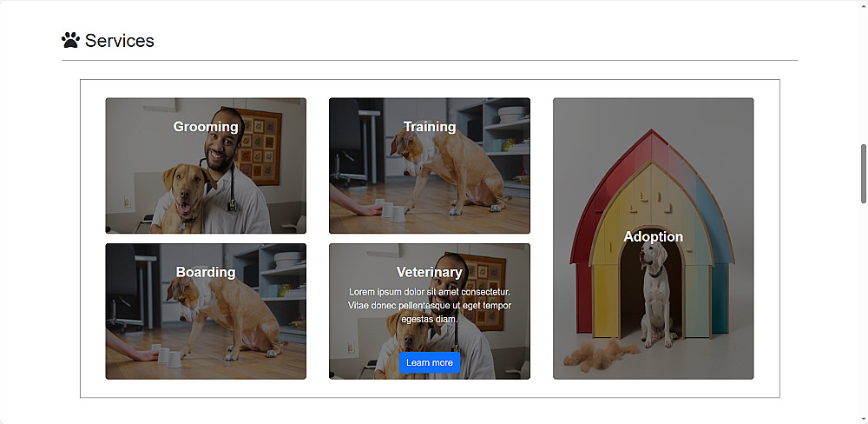This screenshot has height=424, width=868.
Task: Open the Adoption service card title
Action: click(x=654, y=236)
